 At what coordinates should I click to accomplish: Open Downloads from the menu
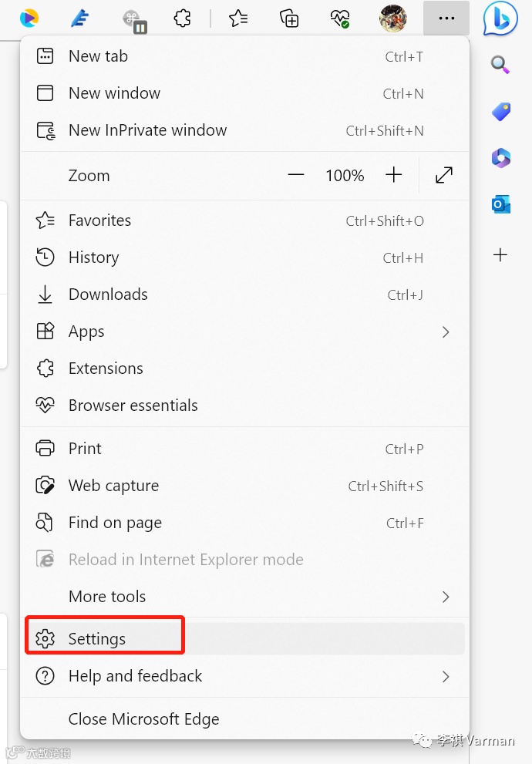pyautogui.click(x=244, y=294)
